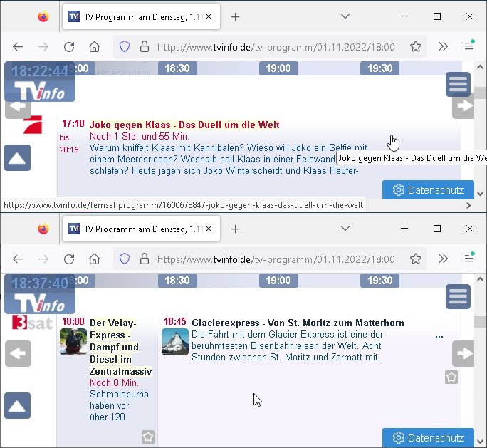Open new tab with plus in lower window
Image resolution: width=487 pixels, height=448 pixels.
tap(236, 229)
